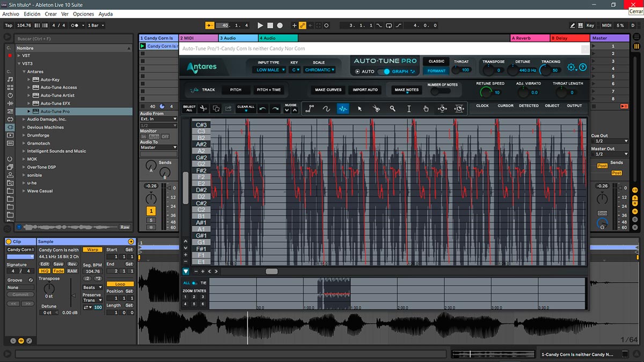Screen dimensions: 644x362
Task: Click the Import Auto button
Action: click(365, 90)
